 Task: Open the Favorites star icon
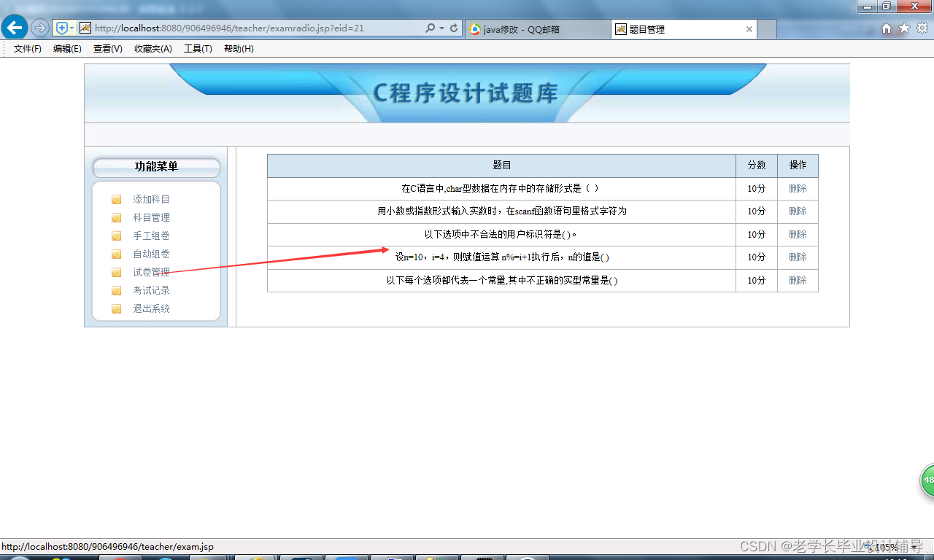point(903,28)
